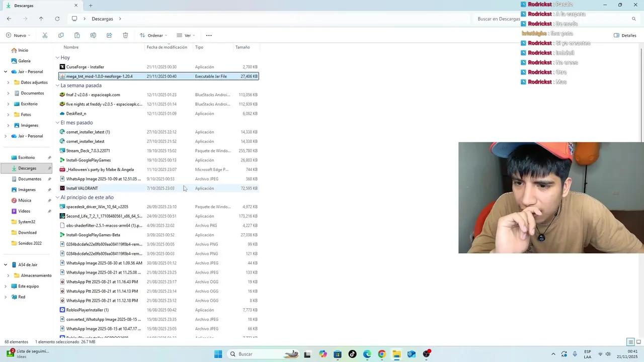This screenshot has height=362, width=644.
Task: Click the Share icon in toolbar
Action: (x=109, y=35)
